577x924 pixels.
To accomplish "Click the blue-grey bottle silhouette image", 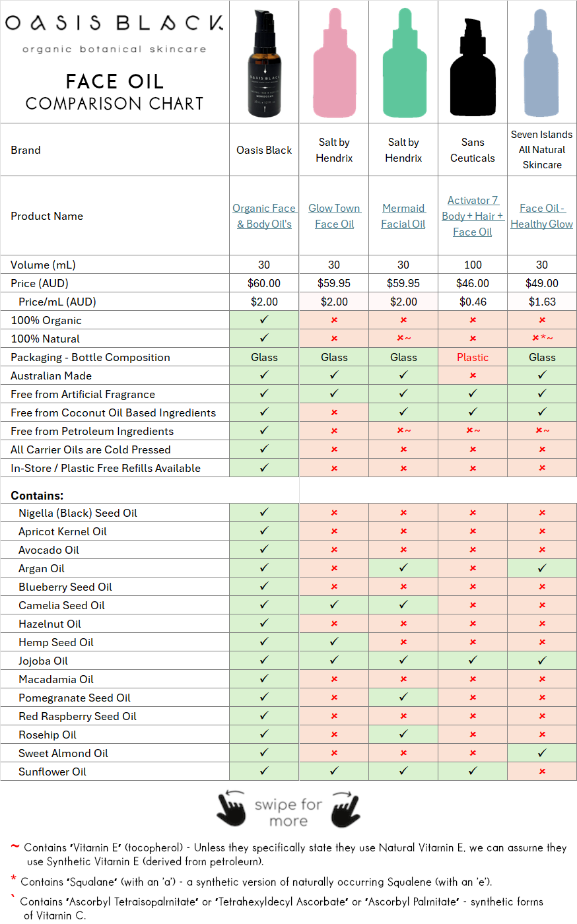I will point(542,64).
